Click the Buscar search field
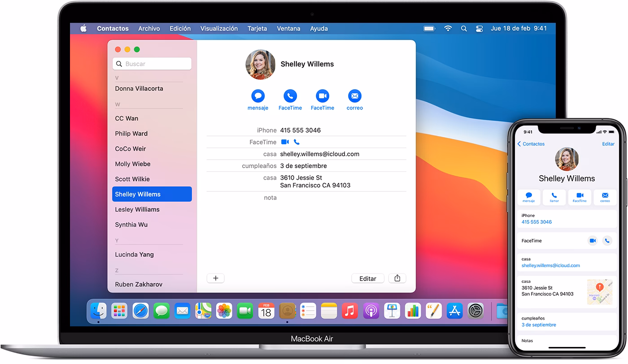This screenshot has width=628, height=364. pos(152,64)
